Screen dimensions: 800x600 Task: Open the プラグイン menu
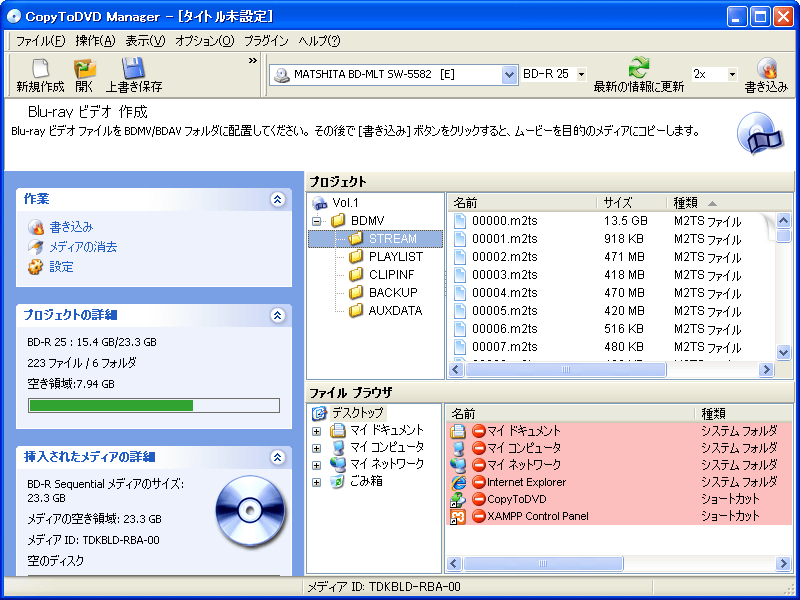click(266, 41)
